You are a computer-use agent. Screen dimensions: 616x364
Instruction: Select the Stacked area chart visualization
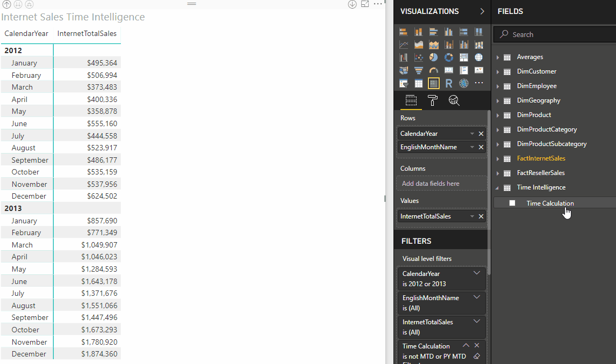pos(433,45)
